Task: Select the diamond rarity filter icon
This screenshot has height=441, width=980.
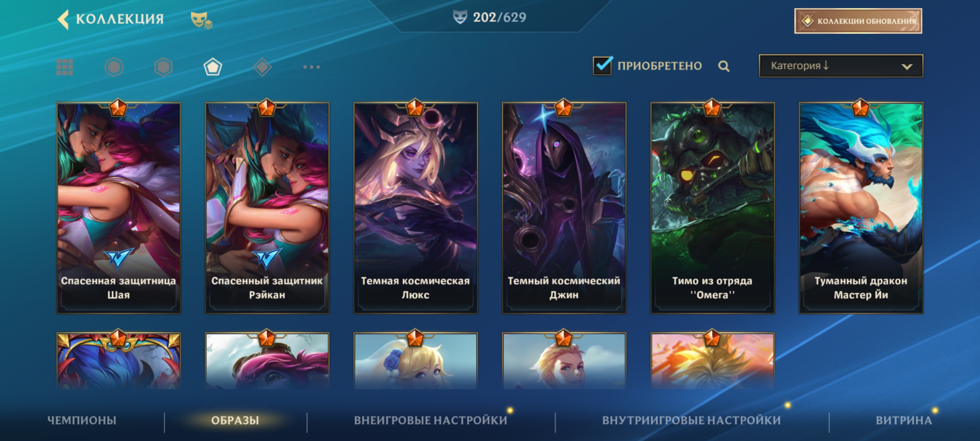Action: click(x=262, y=67)
